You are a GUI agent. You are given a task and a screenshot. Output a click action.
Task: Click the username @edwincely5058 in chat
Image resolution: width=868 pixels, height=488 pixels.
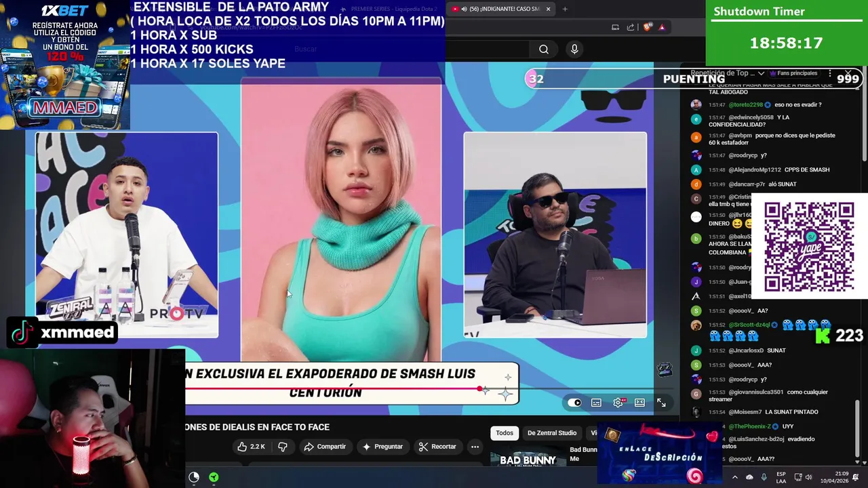tap(751, 117)
